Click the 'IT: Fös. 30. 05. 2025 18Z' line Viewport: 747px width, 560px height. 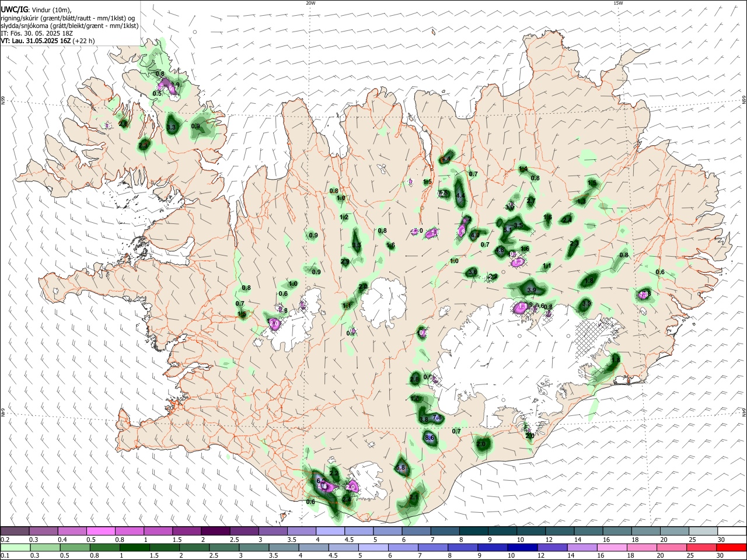point(37,33)
